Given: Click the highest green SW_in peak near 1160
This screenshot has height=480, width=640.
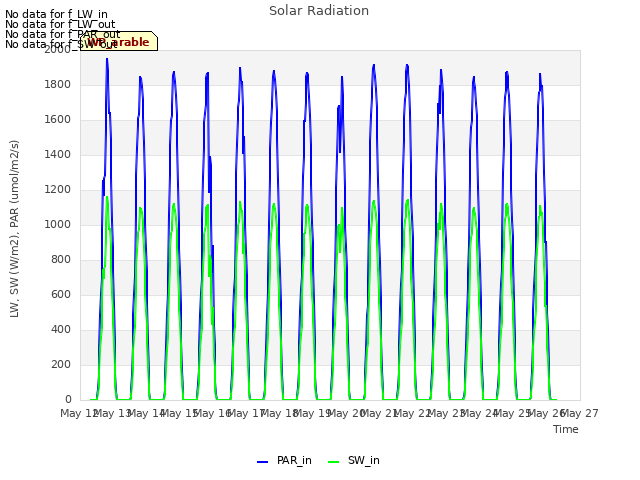Looking at the screenshot, I should point(107,197).
